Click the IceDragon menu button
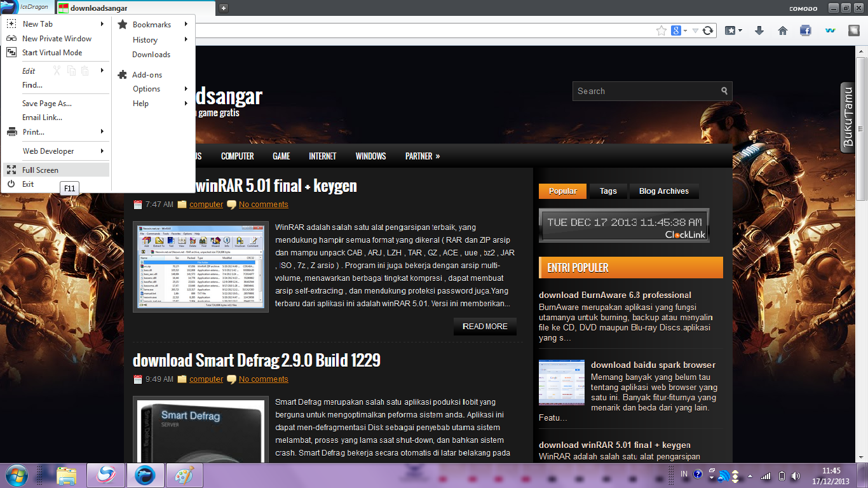The image size is (868, 488). click(x=27, y=7)
